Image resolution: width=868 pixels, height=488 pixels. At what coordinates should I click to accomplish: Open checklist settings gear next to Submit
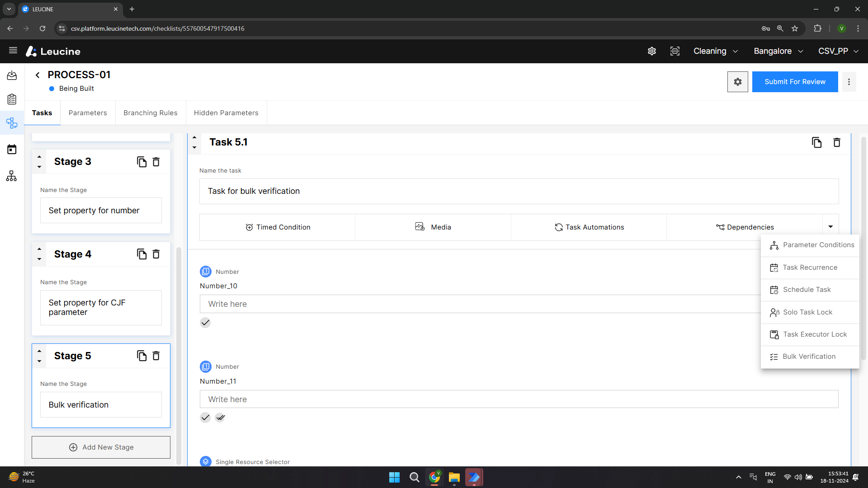[x=737, y=82]
